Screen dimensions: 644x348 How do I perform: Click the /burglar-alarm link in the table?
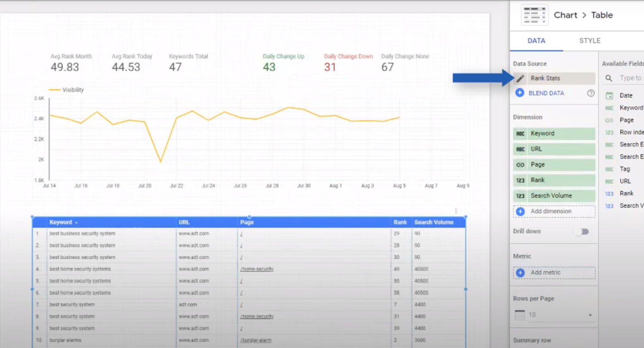[x=256, y=341]
